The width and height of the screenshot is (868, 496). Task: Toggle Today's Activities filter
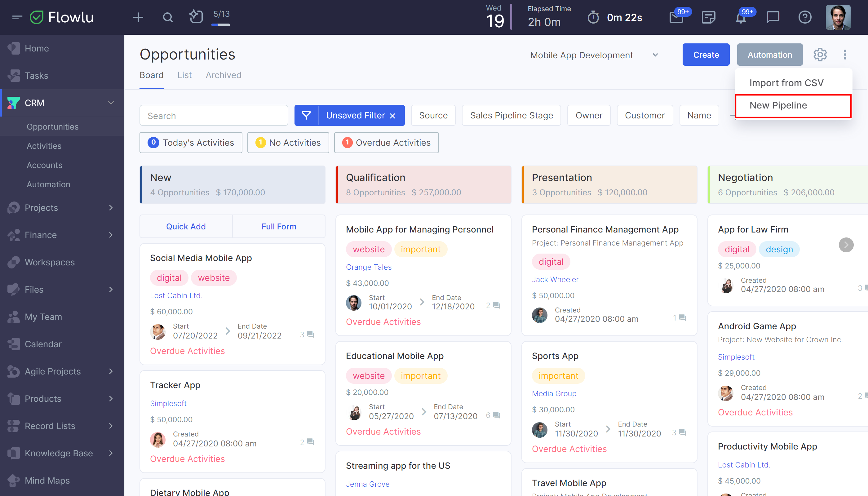(x=191, y=142)
